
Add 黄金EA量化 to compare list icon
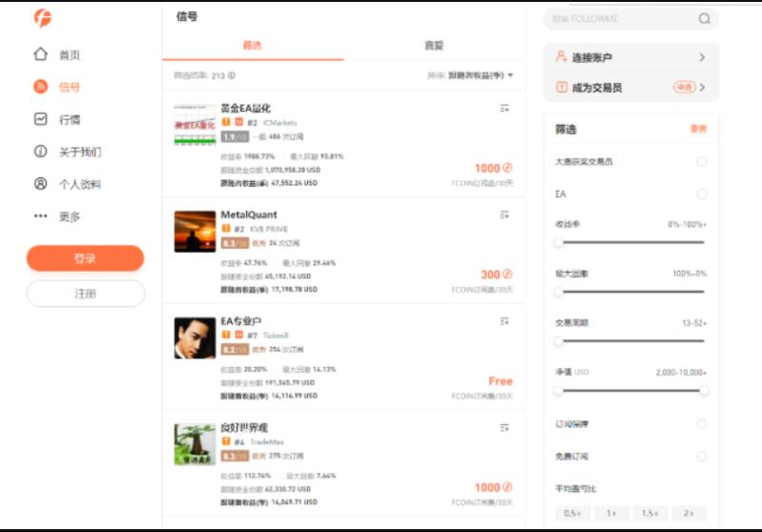point(505,108)
